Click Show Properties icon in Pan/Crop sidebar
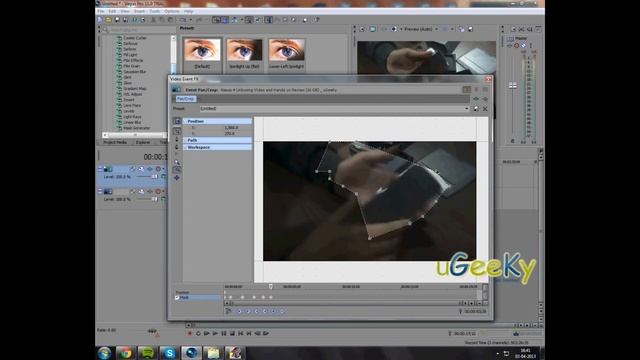640x360 pixels. [177, 121]
